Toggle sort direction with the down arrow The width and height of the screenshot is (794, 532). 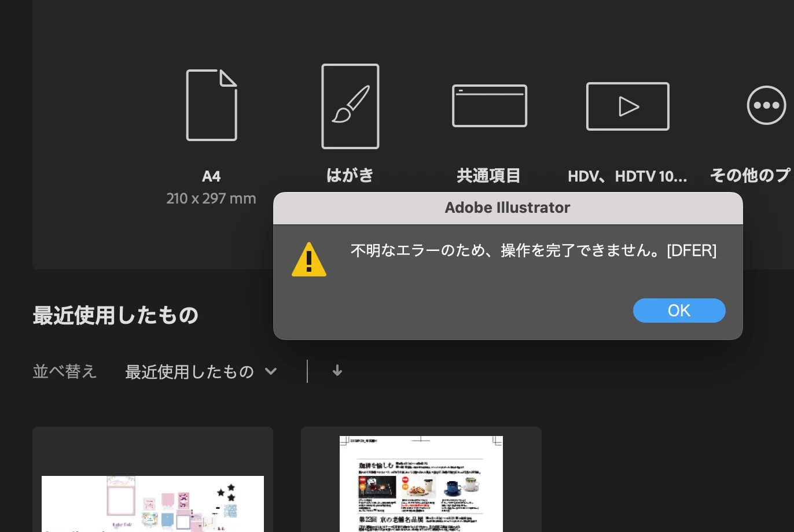(x=337, y=371)
